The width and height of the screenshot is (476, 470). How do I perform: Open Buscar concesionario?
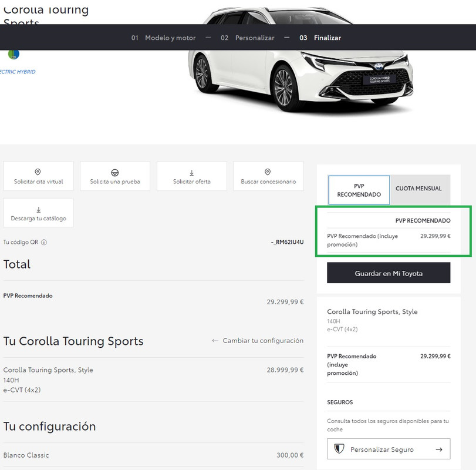tap(268, 176)
